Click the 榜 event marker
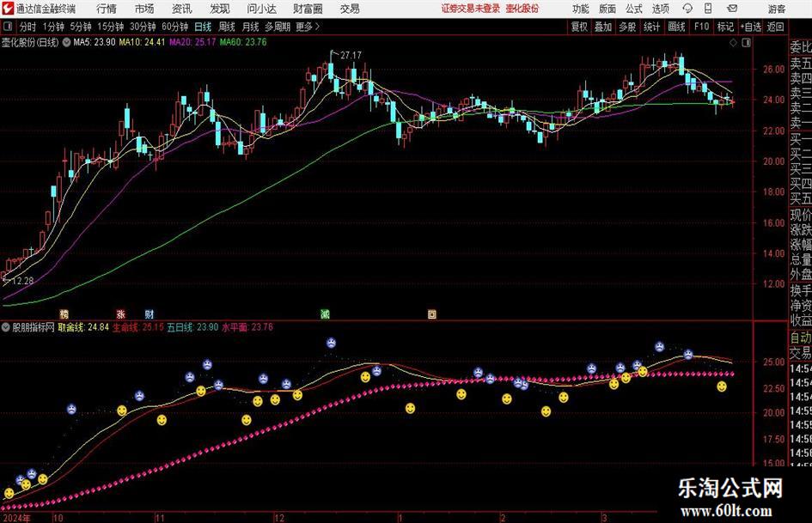 (x=64, y=313)
